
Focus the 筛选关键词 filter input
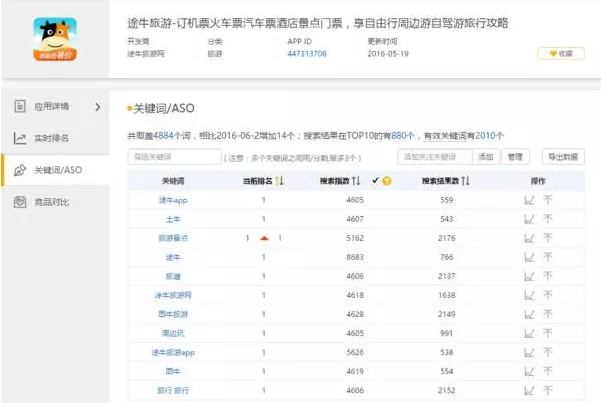click(174, 157)
